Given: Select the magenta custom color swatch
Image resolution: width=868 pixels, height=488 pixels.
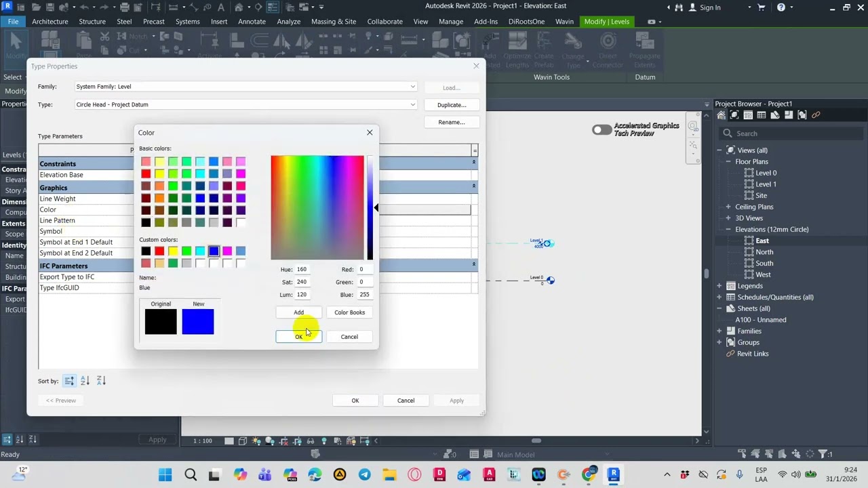Looking at the screenshot, I should tap(227, 251).
